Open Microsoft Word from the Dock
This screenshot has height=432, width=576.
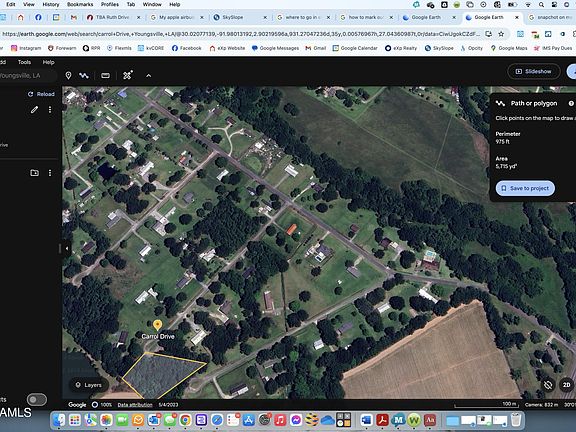[x=366, y=420]
